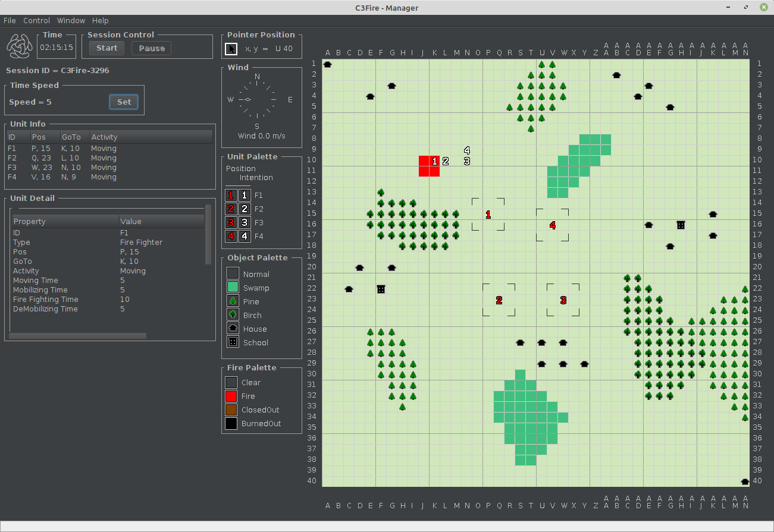The width and height of the screenshot is (774, 532).
Task: Click red unit 4 marker on map
Action: pos(553,225)
